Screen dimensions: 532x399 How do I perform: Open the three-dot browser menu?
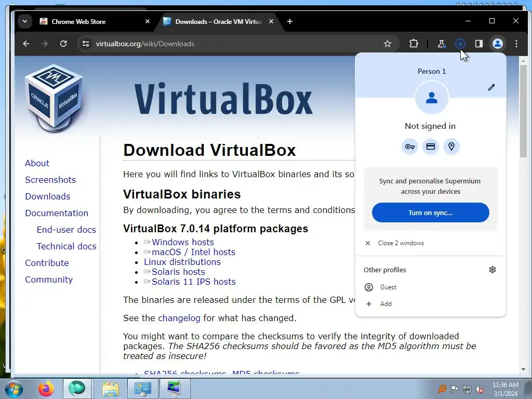click(x=516, y=44)
